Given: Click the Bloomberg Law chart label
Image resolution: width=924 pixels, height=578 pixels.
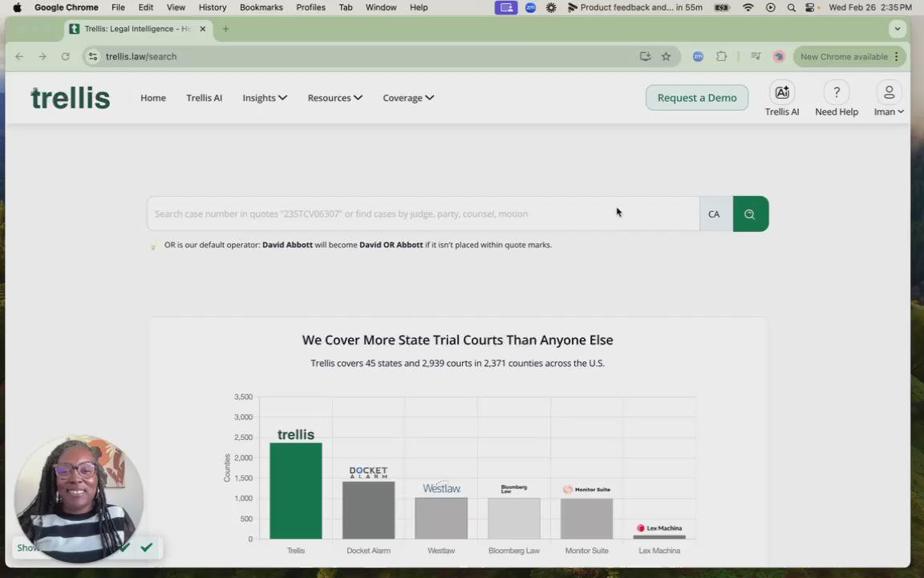Looking at the screenshot, I should point(514,551).
